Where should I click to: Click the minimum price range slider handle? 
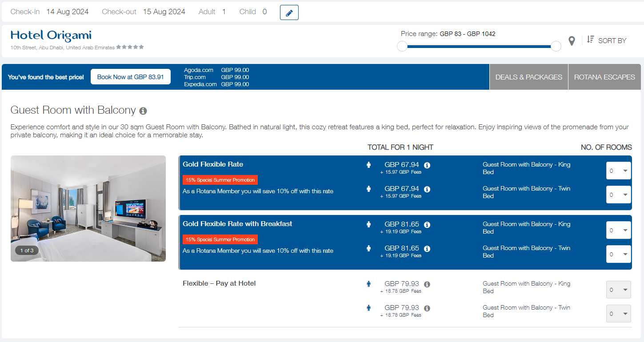[x=402, y=46]
